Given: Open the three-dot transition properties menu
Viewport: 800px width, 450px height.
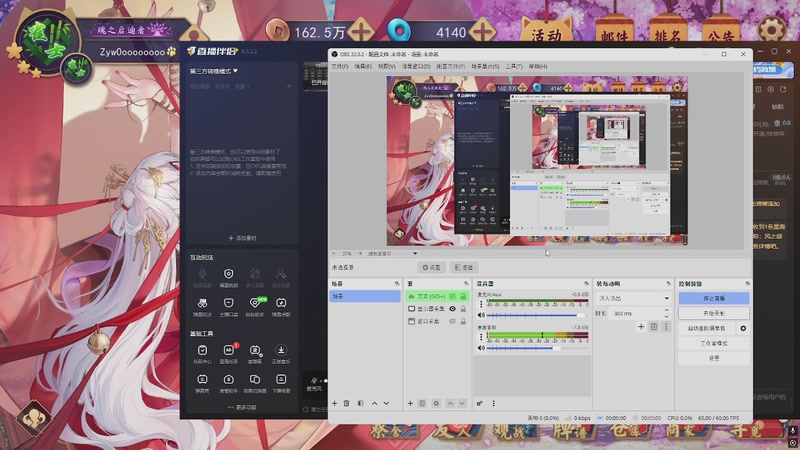Looking at the screenshot, I should pyautogui.click(x=666, y=327).
